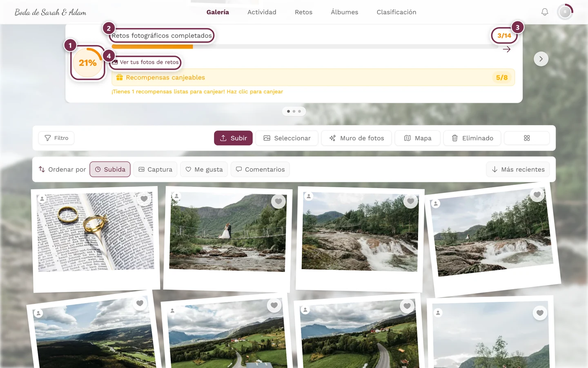Open the Mapa view

(417, 138)
